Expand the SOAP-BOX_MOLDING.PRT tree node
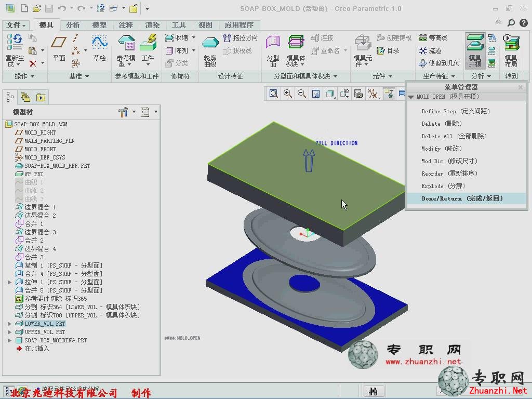This screenshot has height=399, width=532. point(9,340)
